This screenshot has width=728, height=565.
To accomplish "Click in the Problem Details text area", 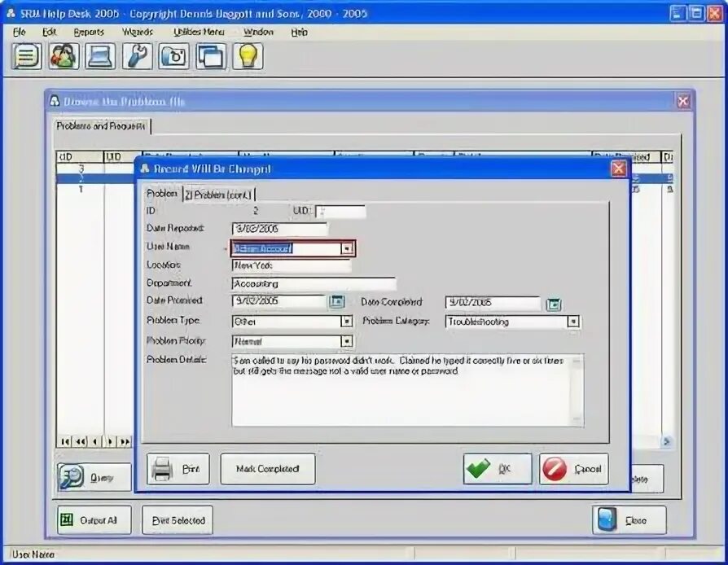I will 402,391.
